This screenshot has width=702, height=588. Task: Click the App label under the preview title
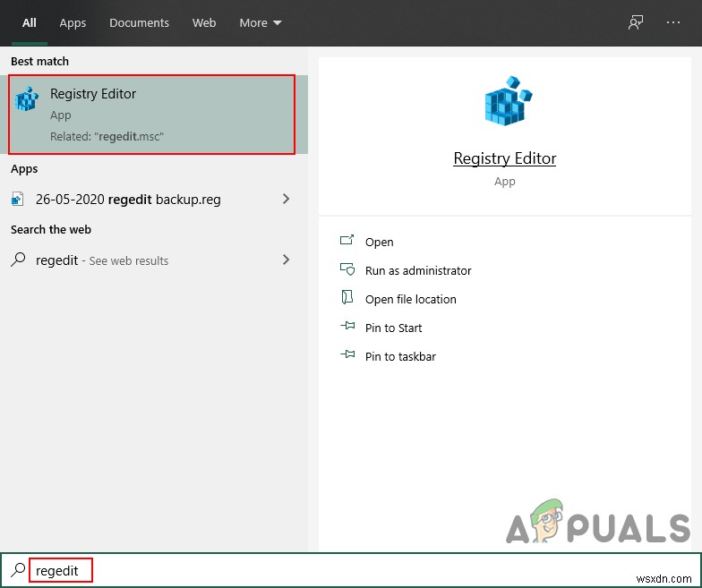[x=505, y=181]
